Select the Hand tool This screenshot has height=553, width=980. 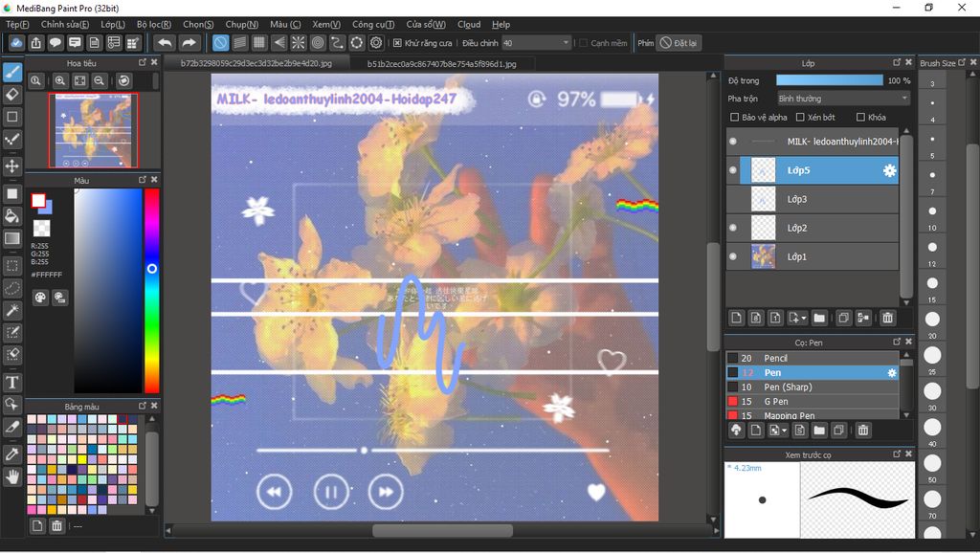[x=11, y=477]
